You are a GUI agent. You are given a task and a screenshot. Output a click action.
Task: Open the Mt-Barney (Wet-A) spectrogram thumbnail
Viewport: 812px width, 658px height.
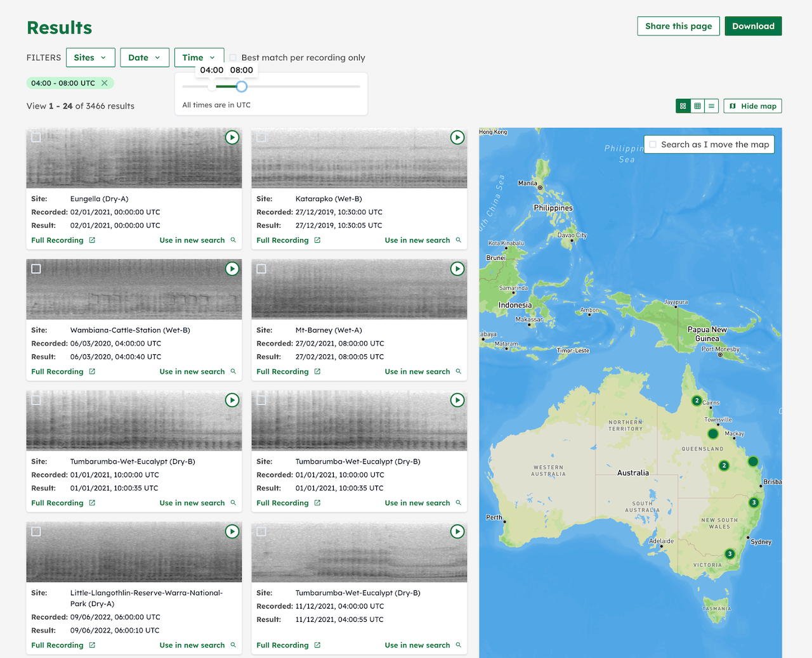(x=359, y=289)
